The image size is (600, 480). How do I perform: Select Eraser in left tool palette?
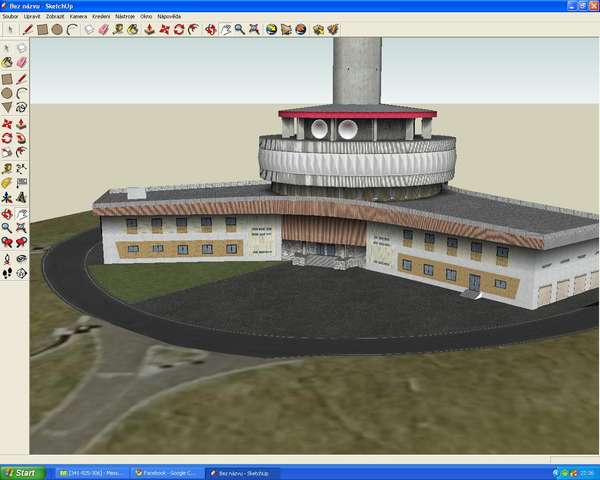point(21,63)
